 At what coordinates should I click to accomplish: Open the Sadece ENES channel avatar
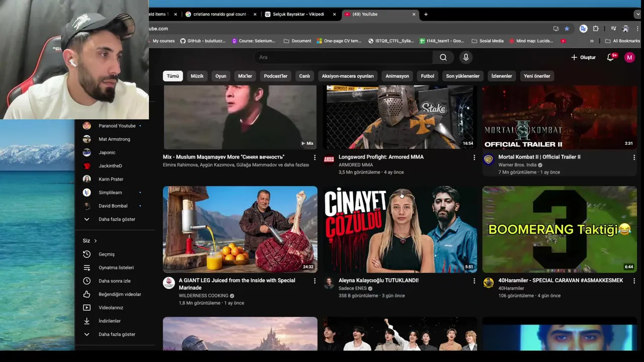pyautogui.click(x=329, y=283)
